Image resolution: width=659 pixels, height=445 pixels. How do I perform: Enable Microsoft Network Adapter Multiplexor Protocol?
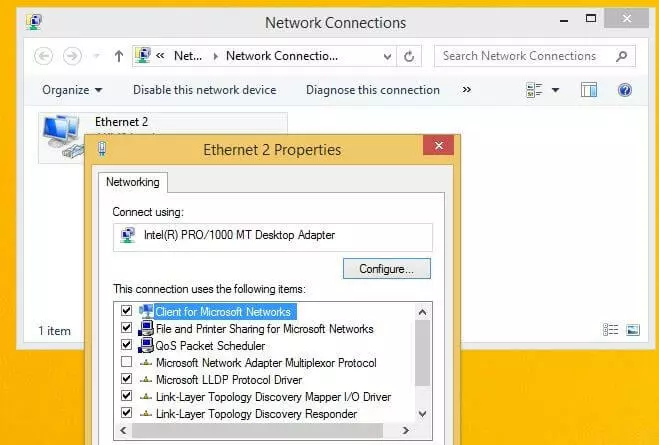point(126,362)
